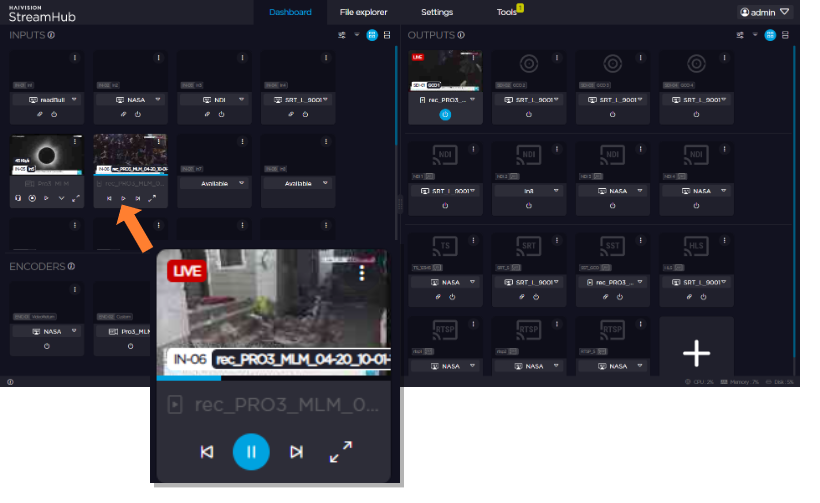Expand enlarged player to full screen
The height and width of the screenshot is (503, 820).
[x=341, y=452]
